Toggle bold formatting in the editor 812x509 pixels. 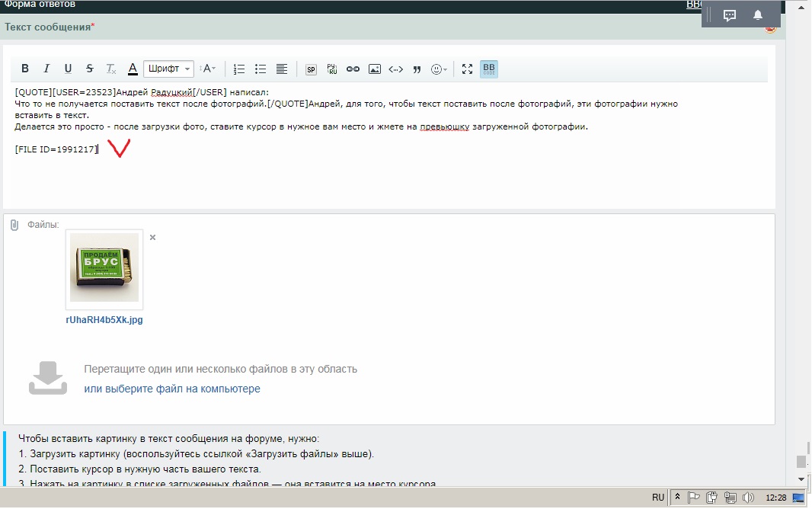(x=25, y=69)
